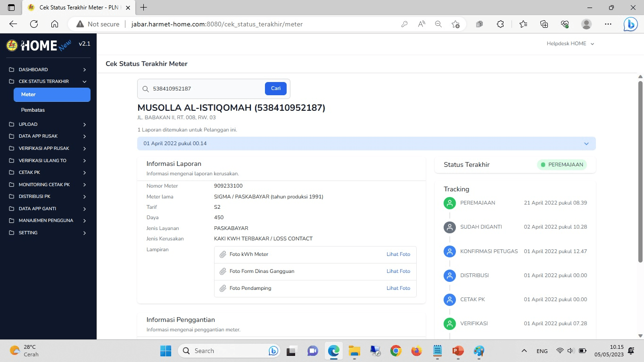
Task: Click folder icon next to UPLOAD
Action: pos(12,124)
